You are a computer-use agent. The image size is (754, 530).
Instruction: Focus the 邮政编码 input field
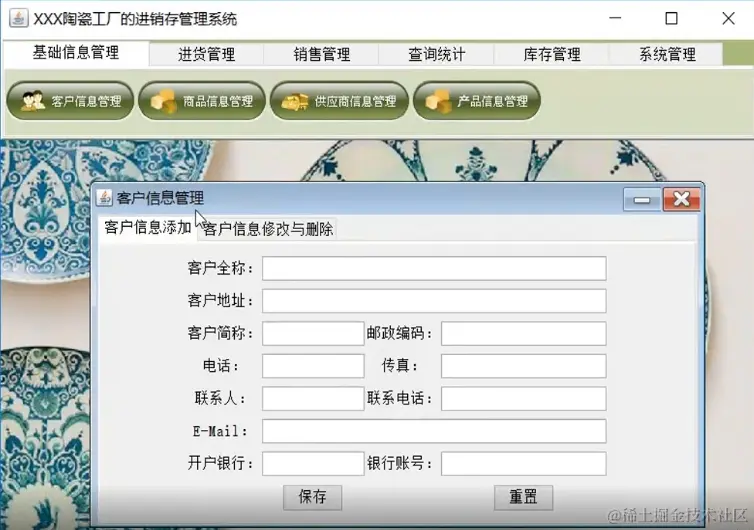(524, 333)
